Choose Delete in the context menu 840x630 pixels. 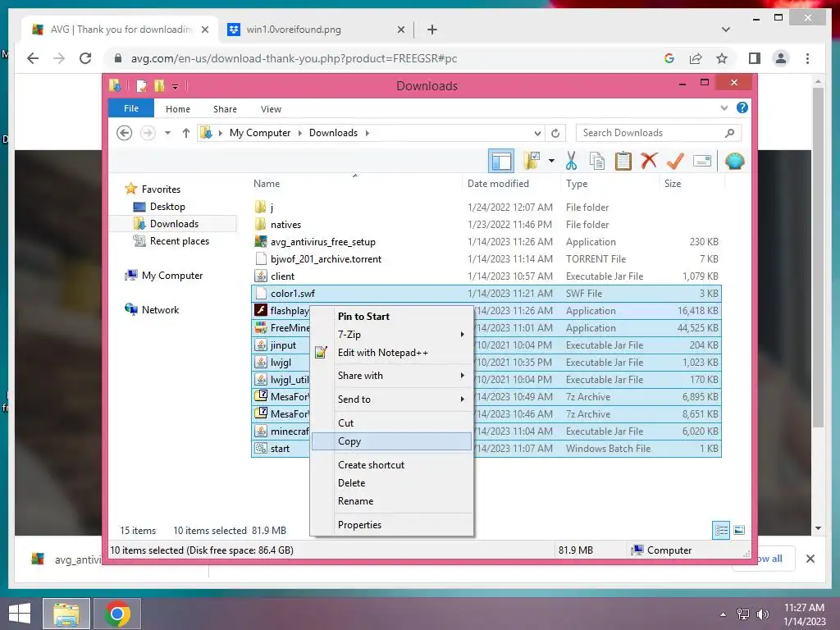tap(391, 482)
